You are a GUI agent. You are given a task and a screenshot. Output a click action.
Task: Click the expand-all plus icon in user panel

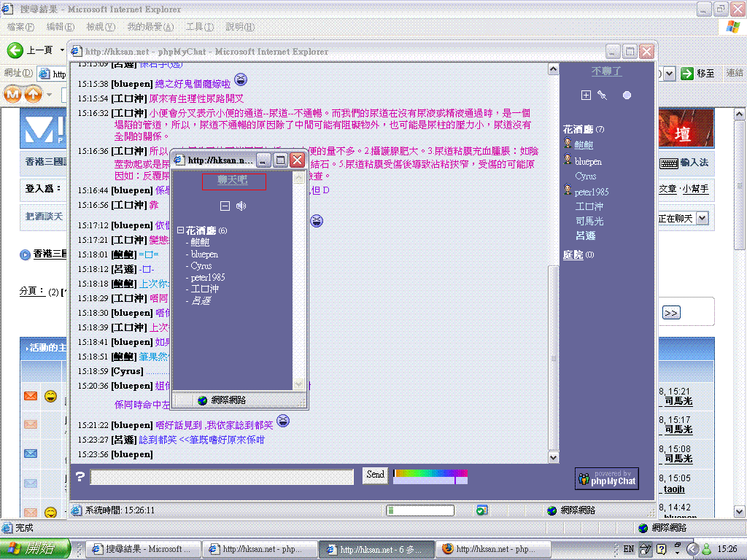tap(586, 96)
